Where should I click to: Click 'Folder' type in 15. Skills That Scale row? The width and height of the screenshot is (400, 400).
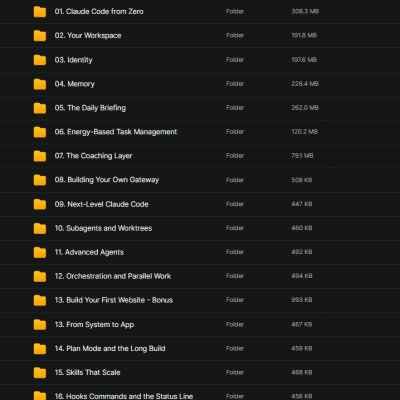tap(235, 372)
